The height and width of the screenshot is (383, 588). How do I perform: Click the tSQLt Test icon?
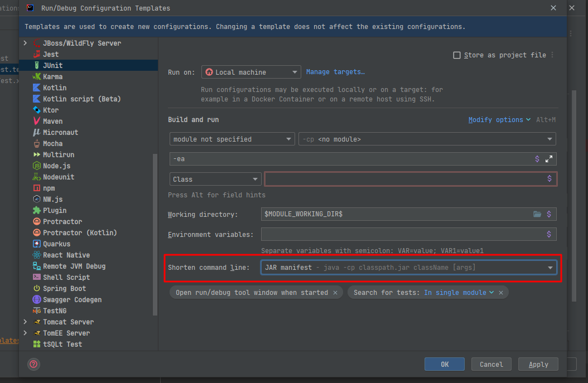tap(37, 345)
